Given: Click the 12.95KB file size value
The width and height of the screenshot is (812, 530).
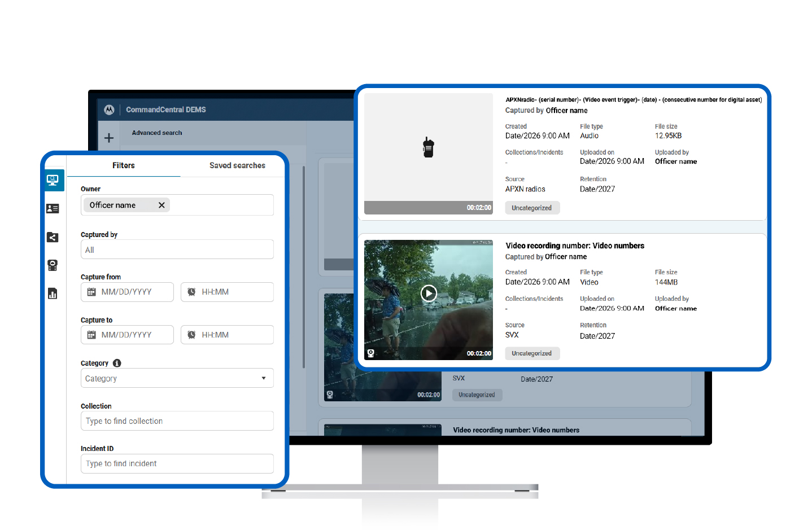Looking at the screenshot, I should tap(669, 135).
